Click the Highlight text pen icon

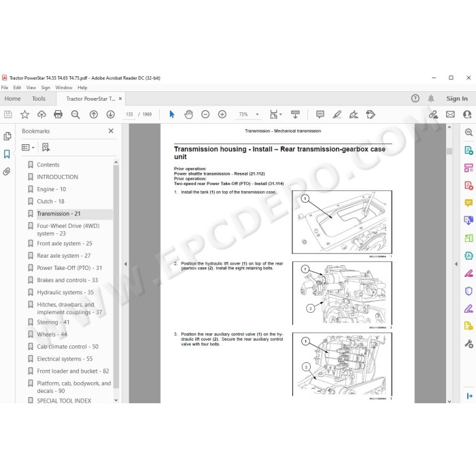(x=337, y=114)
